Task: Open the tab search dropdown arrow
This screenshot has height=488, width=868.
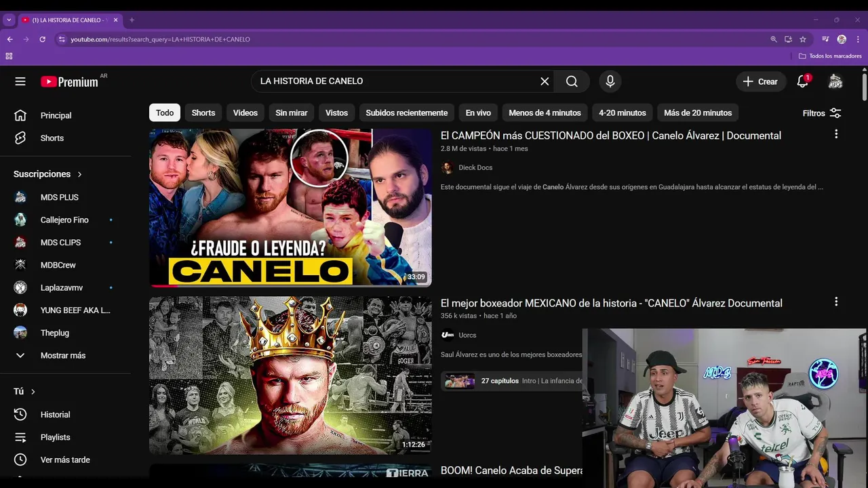Action: tap(9, 20)
